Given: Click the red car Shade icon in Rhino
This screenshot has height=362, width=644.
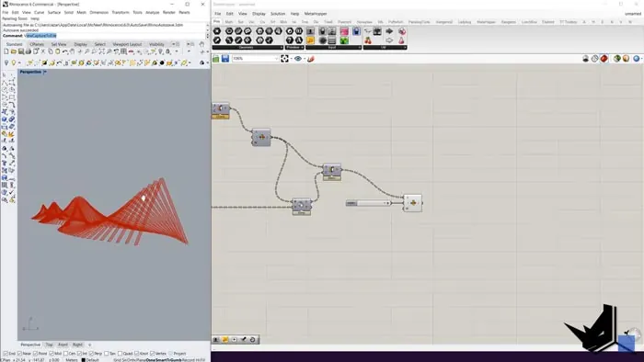Looking at the screenshot, I should coord(131,51).
